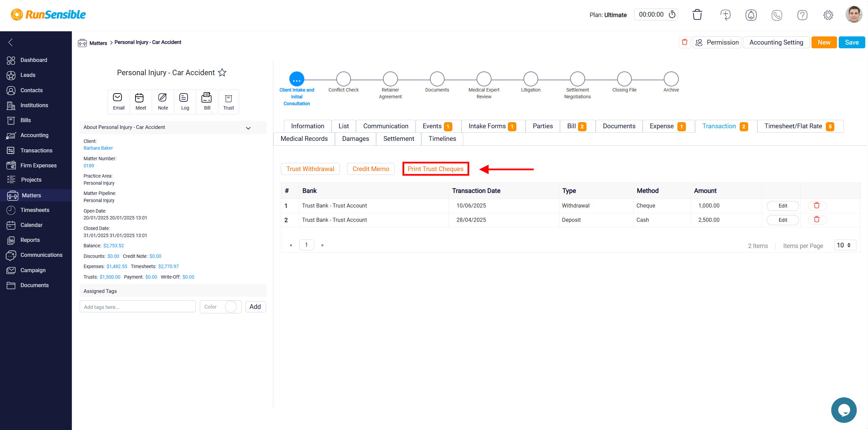Compose Email for this matter
This screenshot has height=430, width=868.
pyautogui.click(x=118, y=101)
